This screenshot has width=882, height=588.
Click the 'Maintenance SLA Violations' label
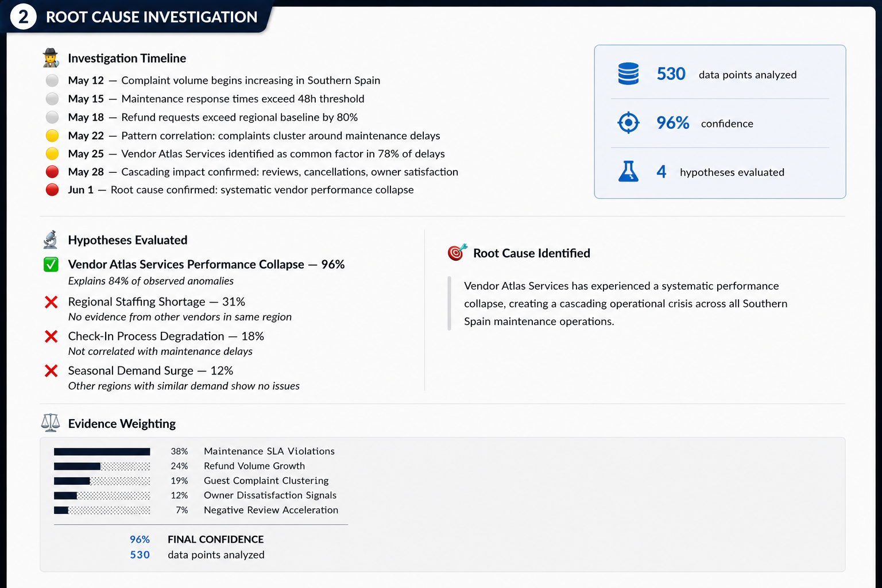269,451
